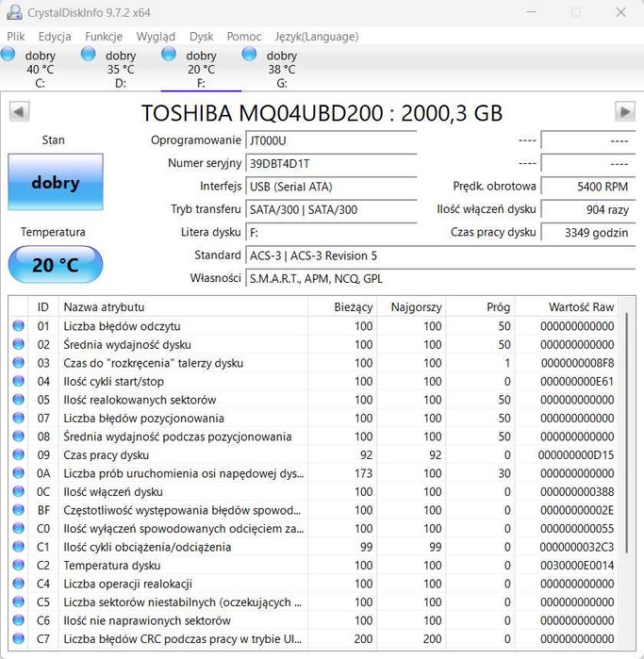Viewport: 644px width, 659px height.
Task: Open the Wygląd menu
Action: coord(156,37)
